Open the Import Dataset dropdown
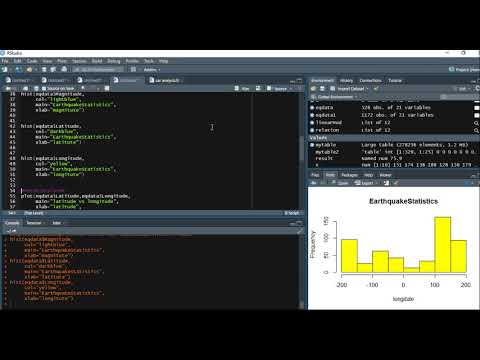The width and height of the screenshot is (480, 360). coord(349,89)
